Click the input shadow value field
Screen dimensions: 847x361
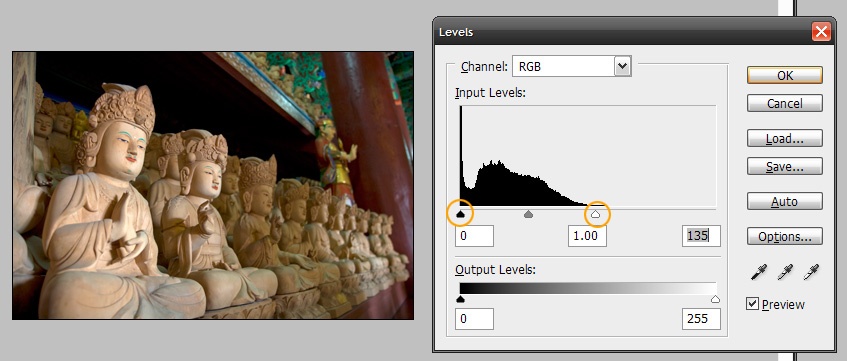coord(474,236)
